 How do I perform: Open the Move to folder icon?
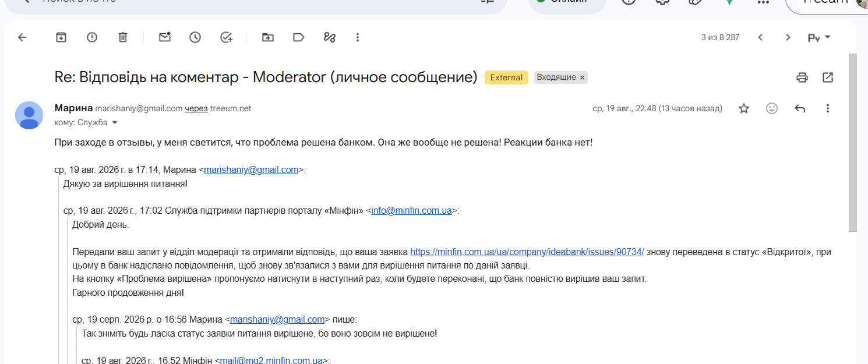pos(268,37)
